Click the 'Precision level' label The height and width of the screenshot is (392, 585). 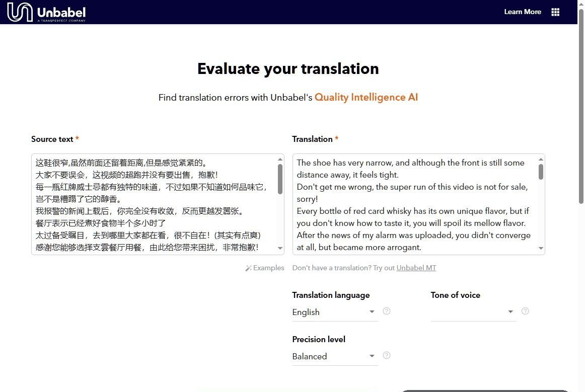pyautogui.click(x=319, y=339)
